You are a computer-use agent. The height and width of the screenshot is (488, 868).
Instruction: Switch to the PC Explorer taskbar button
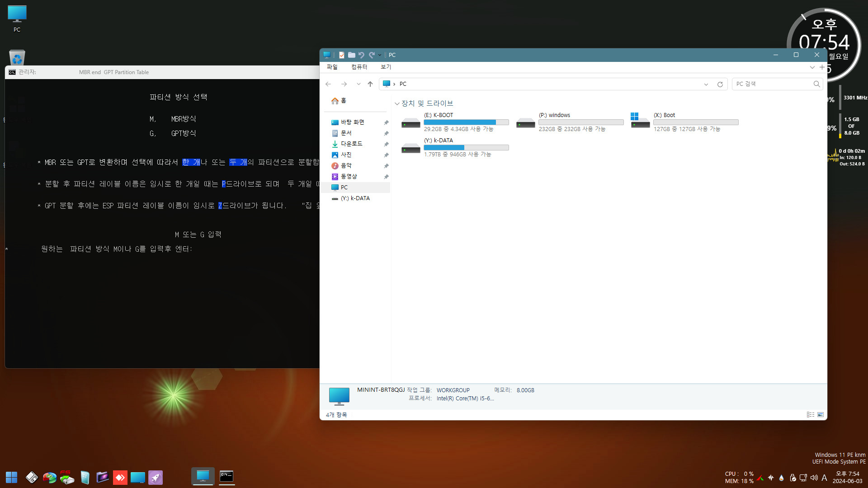click(x=203, y=476)
